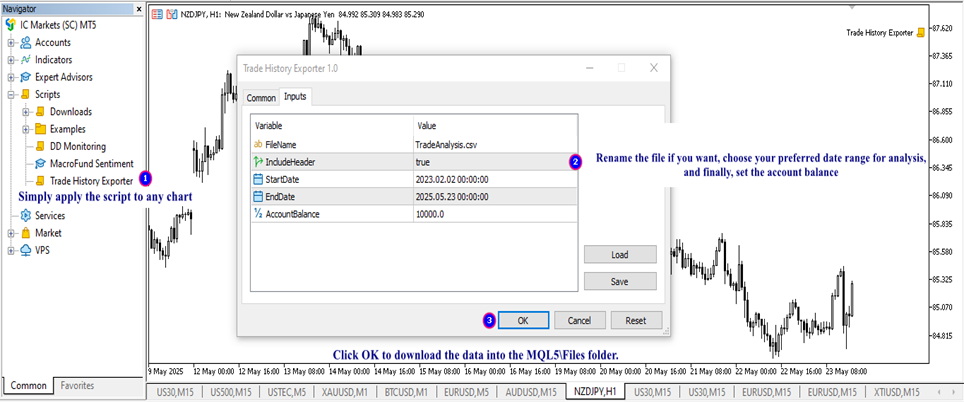The image size is (964, 402).
Task: Click the Indicators icon in Navigator
Action: click(x=25, y=60)
